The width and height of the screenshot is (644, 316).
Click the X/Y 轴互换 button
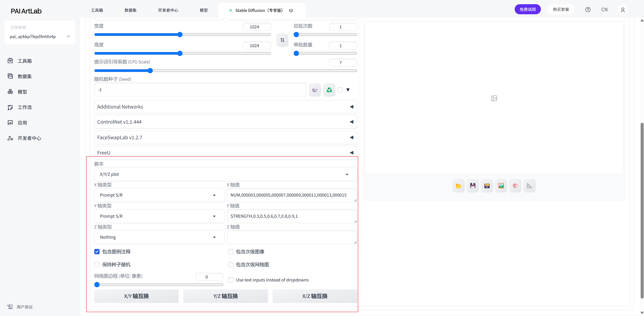pyautogui.click(x=136, y=296)
